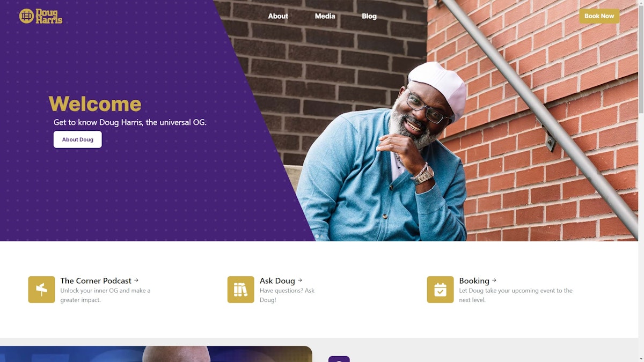Open the About menu item

278,16
